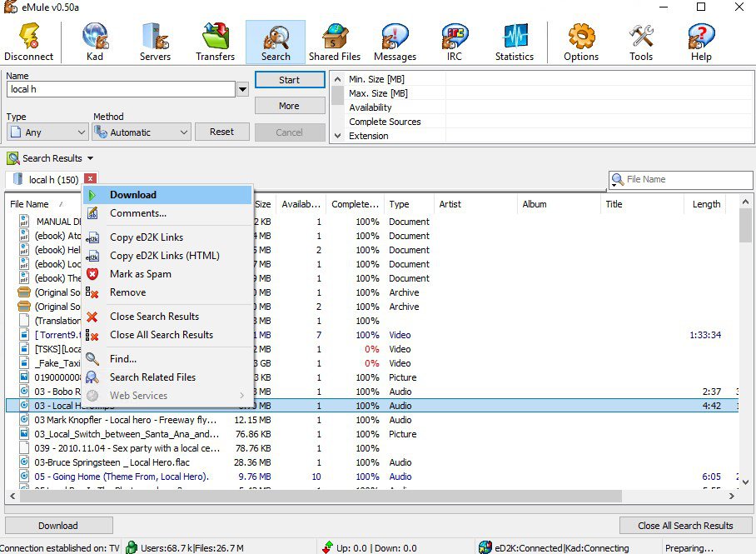Viewport: 756px width, 554px height.
Task: Open the Messages panel
Action: tap(395, 42)
